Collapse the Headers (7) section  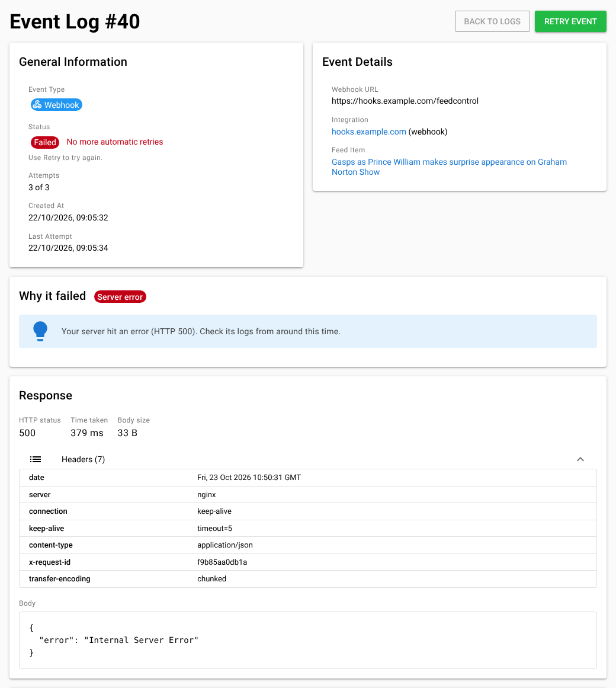pos(580,459)
